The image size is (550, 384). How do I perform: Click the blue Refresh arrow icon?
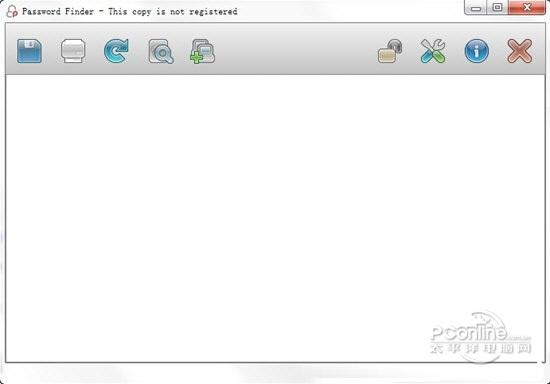click(116, 51)
